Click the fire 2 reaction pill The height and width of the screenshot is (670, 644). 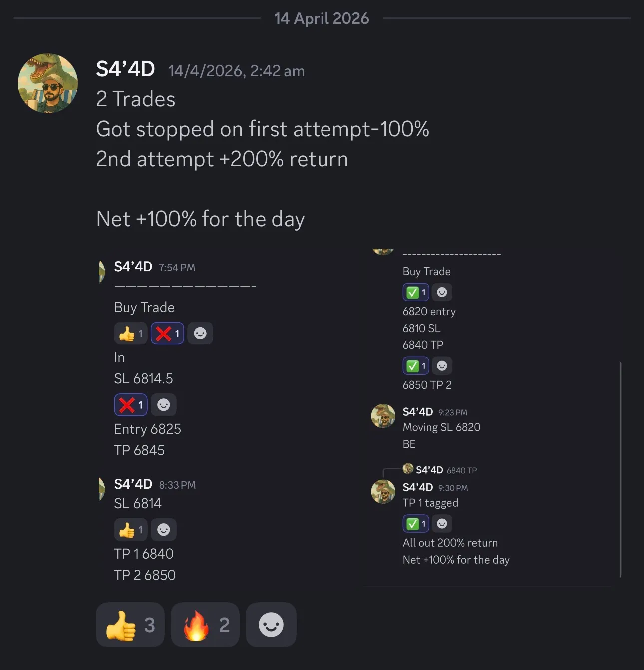[x=205, y=625]
